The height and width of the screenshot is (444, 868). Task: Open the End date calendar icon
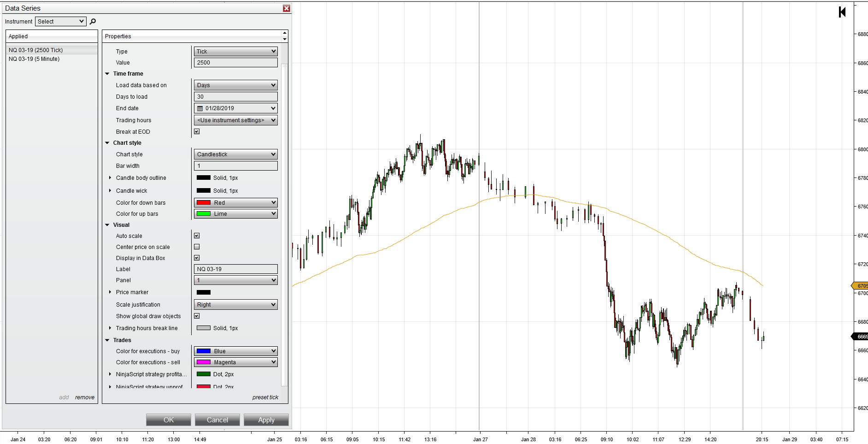(200, 108)
